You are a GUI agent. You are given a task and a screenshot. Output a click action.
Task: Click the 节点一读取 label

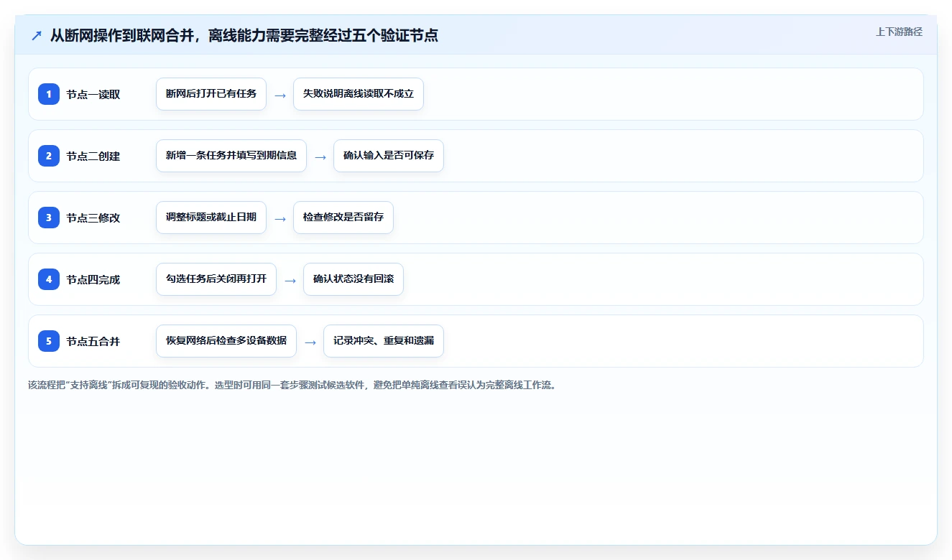click(93, 95)
